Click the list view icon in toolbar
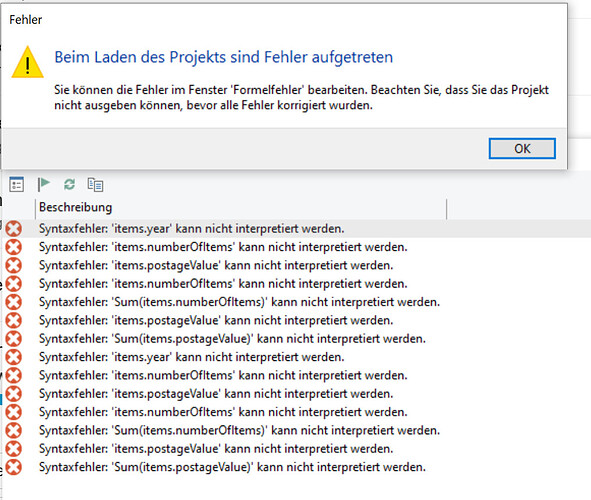The width and height of the screenshot is (591, 500). [17, 184]
